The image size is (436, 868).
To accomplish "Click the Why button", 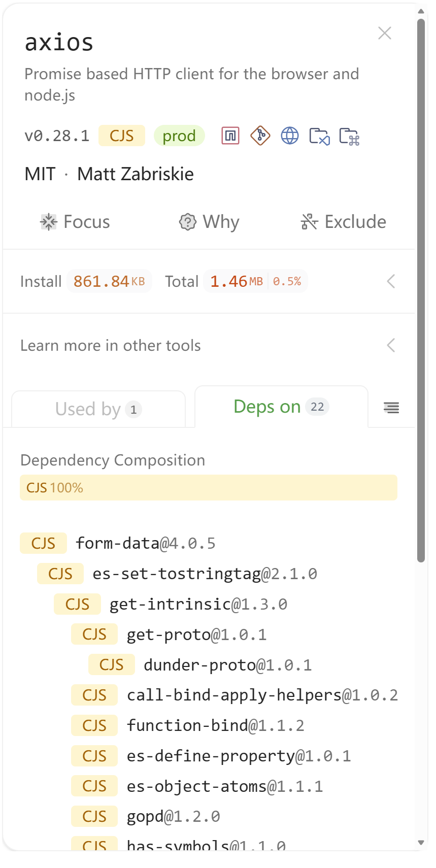I will [209, 222].
